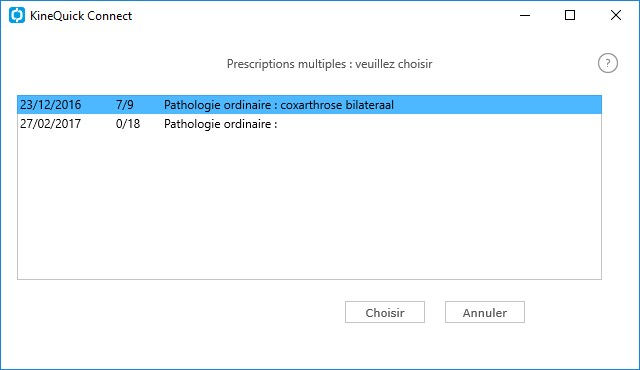
Task: Click the 27/02/2017 date cell
Action: tap(51, 124)
